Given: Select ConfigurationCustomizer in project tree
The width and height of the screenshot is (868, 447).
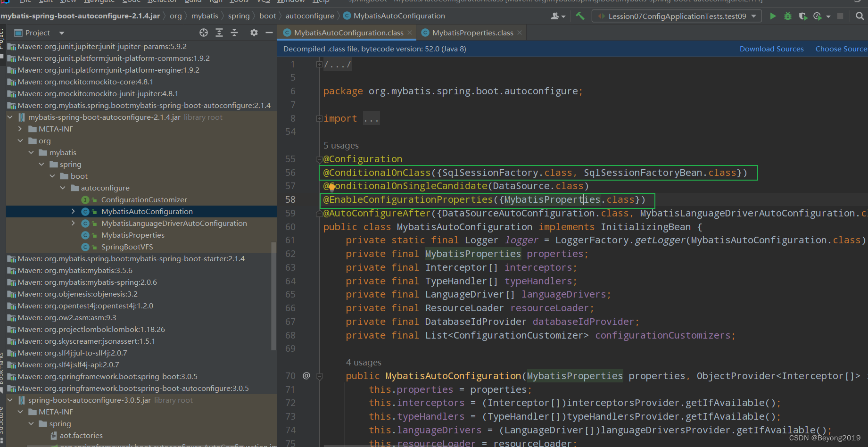Looking at the screenshot, I should [144, 199].
